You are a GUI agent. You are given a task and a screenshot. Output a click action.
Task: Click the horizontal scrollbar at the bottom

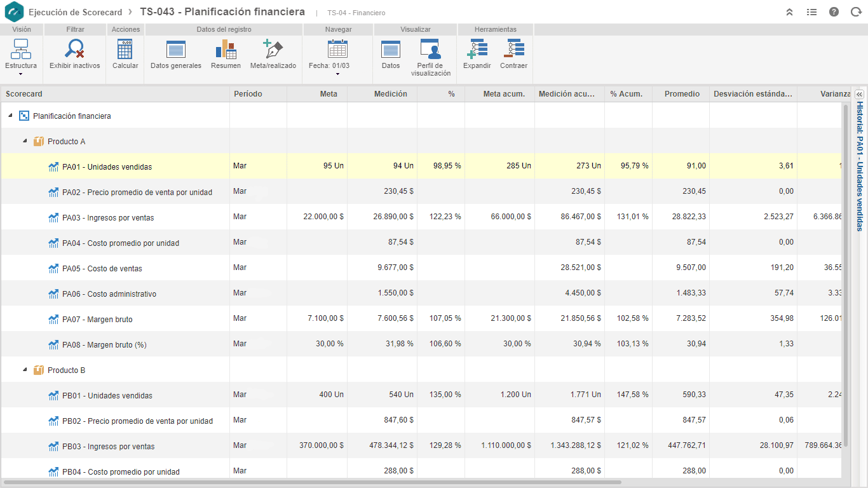pos(312,482)
